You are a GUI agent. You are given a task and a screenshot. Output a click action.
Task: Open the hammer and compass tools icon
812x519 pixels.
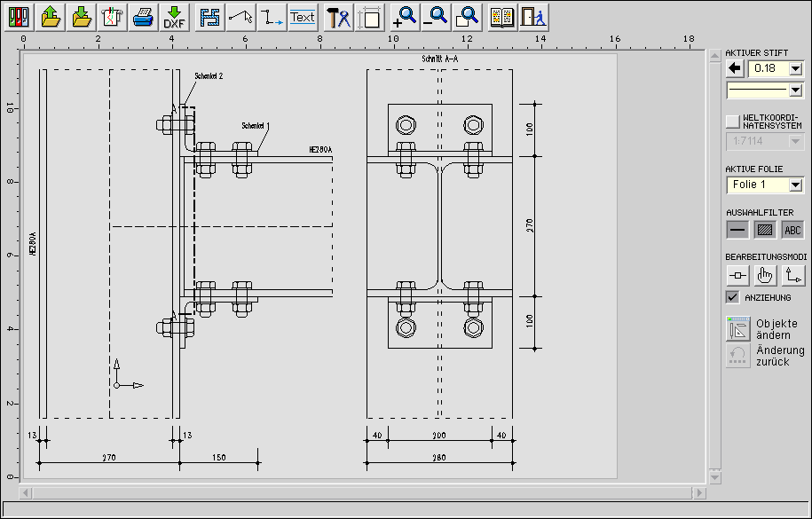point(338,17)
